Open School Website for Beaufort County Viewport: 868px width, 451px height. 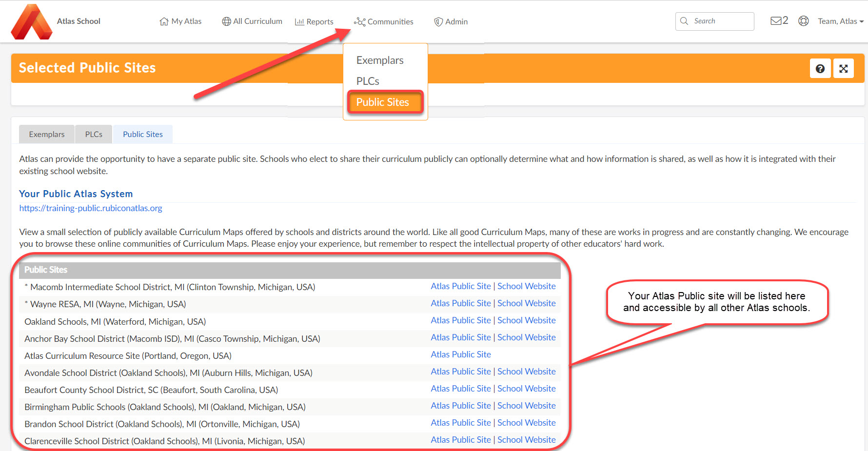527,389
